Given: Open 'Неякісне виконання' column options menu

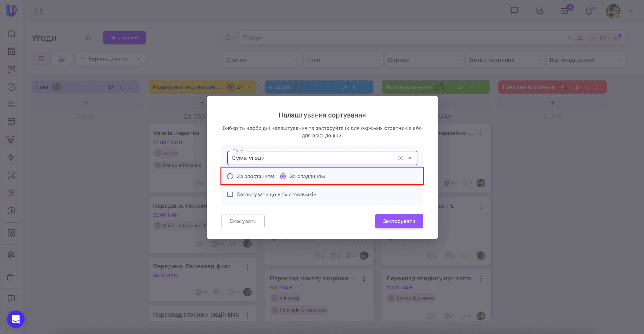Looking at the screenshot, I should point(597,87).
